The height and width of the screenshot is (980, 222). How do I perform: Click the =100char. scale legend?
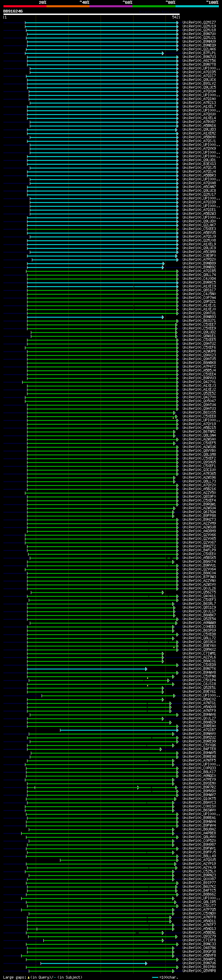click(165, 977)
